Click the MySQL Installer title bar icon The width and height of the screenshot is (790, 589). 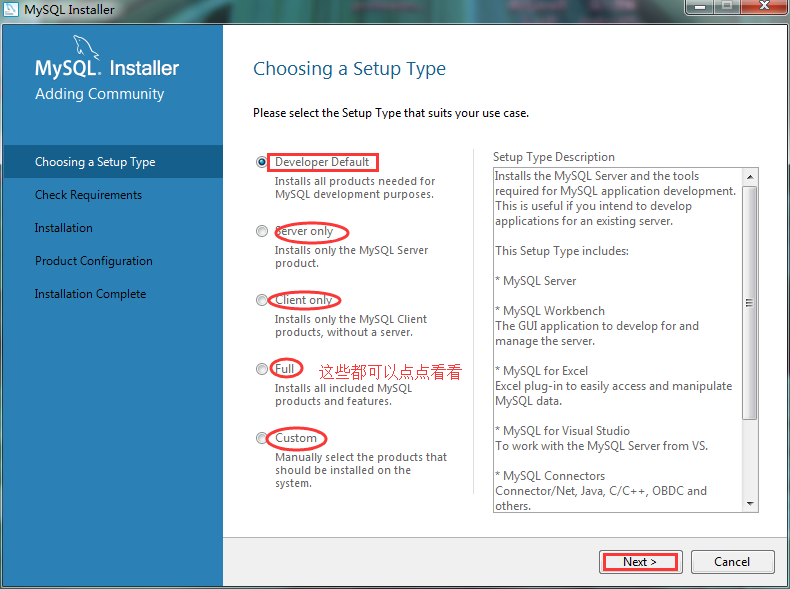(x=11, y=9)
